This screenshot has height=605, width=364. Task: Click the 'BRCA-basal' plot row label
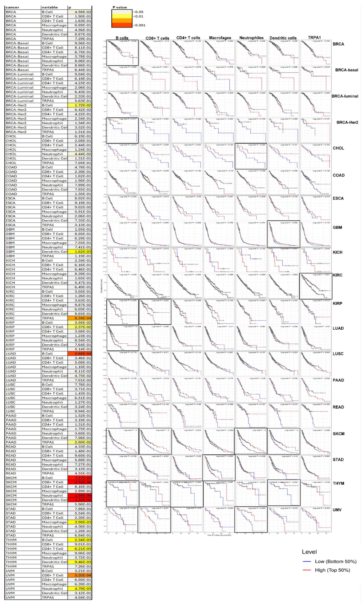coord(347,70)
